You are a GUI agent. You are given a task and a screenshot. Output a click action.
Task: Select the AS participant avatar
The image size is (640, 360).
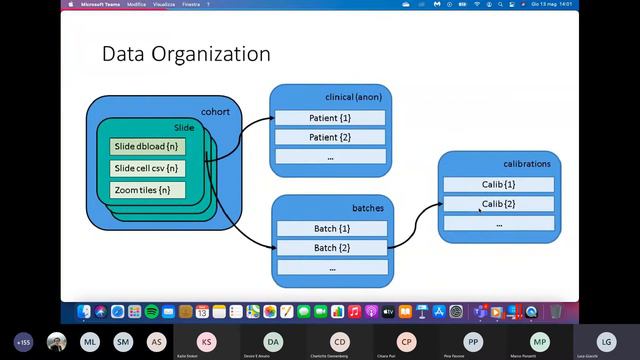(157, 342)
